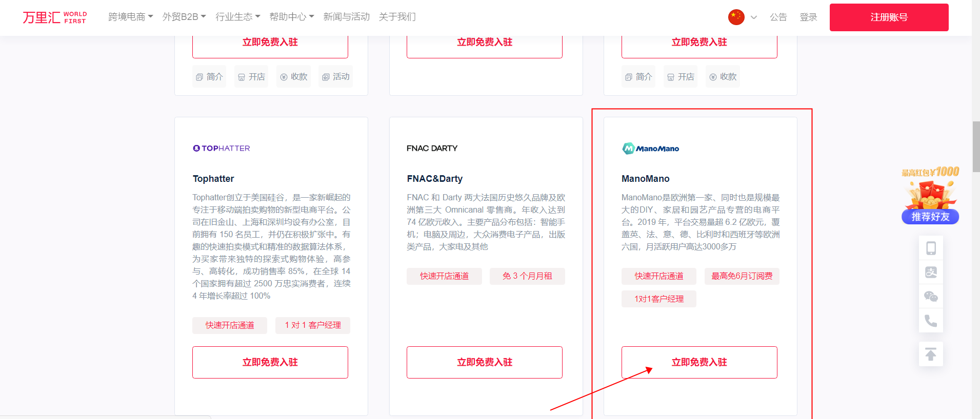
Task: Click the 免 3 个月月租 tag
Action: point(527,276)
